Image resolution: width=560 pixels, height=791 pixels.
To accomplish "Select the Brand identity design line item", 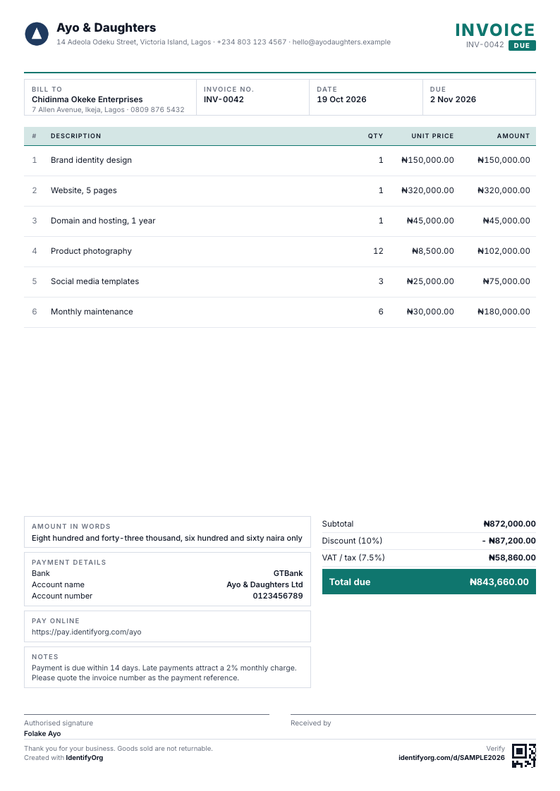I will click(280, 160).
